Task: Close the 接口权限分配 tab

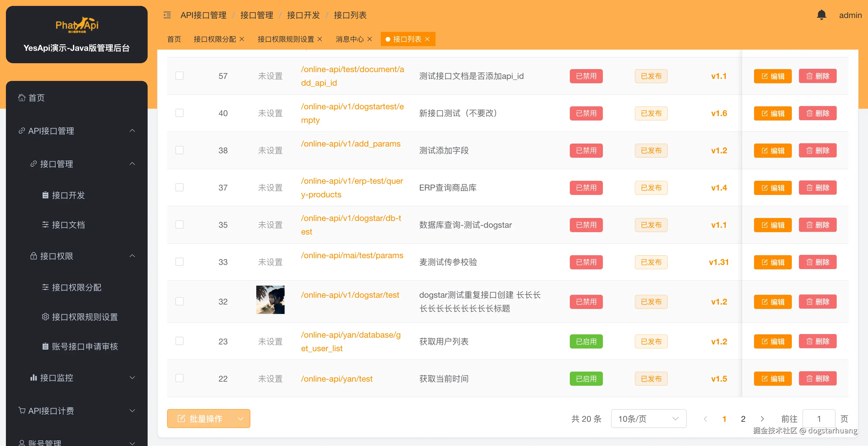Action: coord(242,39)
